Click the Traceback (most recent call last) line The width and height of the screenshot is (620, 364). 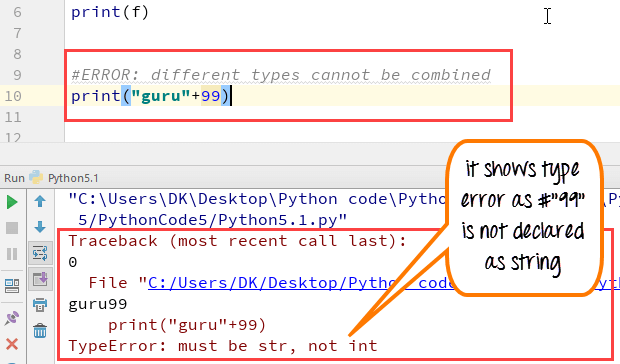click(x=237, y=241)
